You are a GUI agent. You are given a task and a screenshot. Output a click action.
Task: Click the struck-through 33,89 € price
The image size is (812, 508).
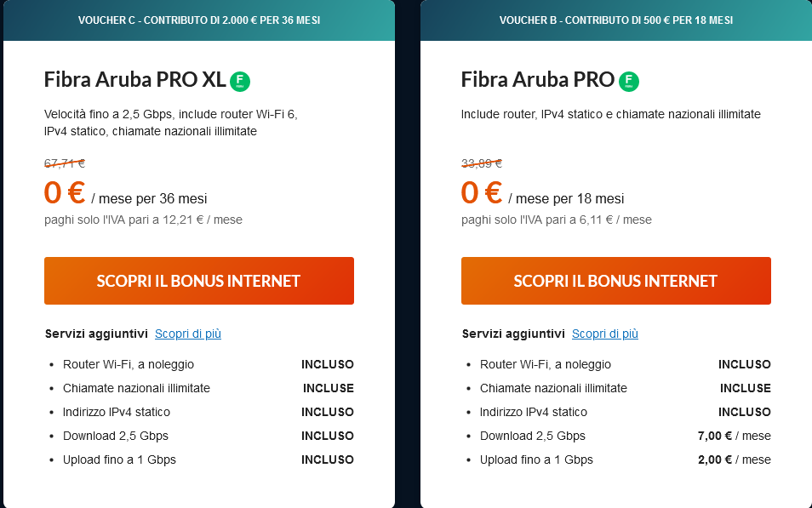[482, 163]
